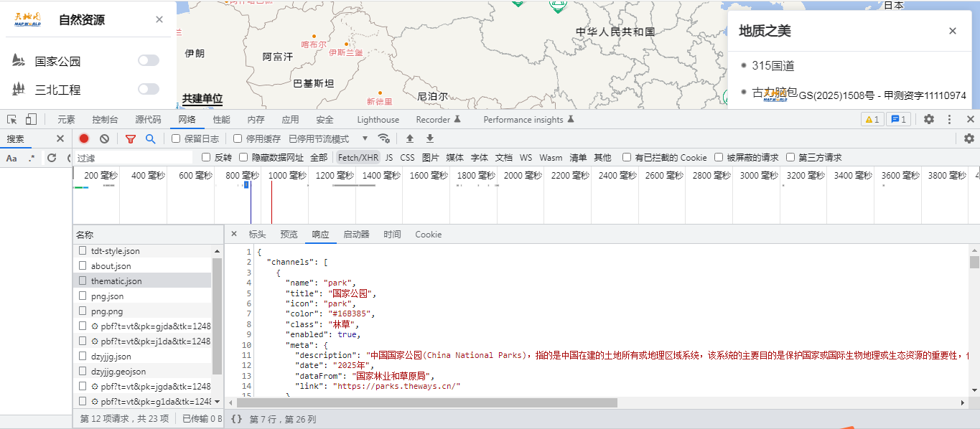Click the response horizontal scrollbar
Screen dimensions: 980x429
(x=426, y=402)
